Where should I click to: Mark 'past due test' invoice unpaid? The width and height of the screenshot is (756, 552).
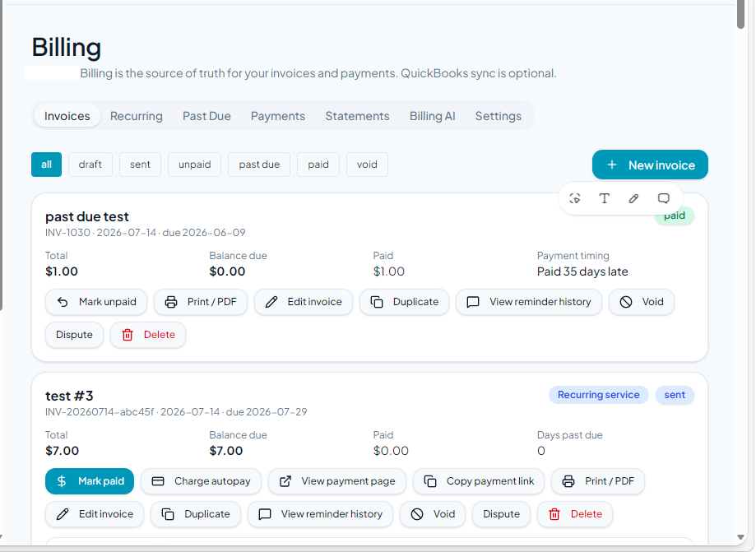(96, 302)
